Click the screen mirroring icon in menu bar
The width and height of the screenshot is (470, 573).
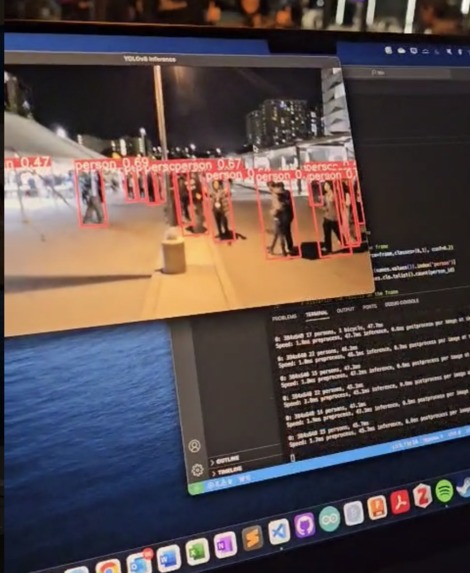click(x=413, y=51)
